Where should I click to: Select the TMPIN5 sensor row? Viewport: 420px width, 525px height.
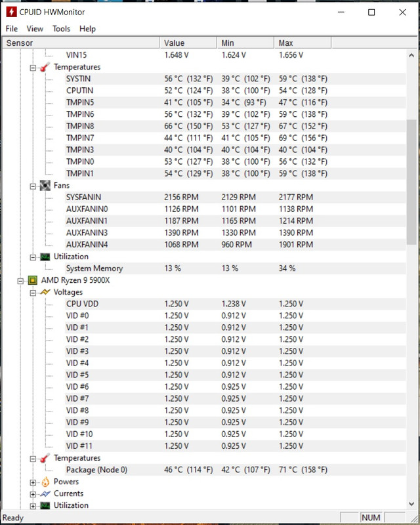coord(236,102)
